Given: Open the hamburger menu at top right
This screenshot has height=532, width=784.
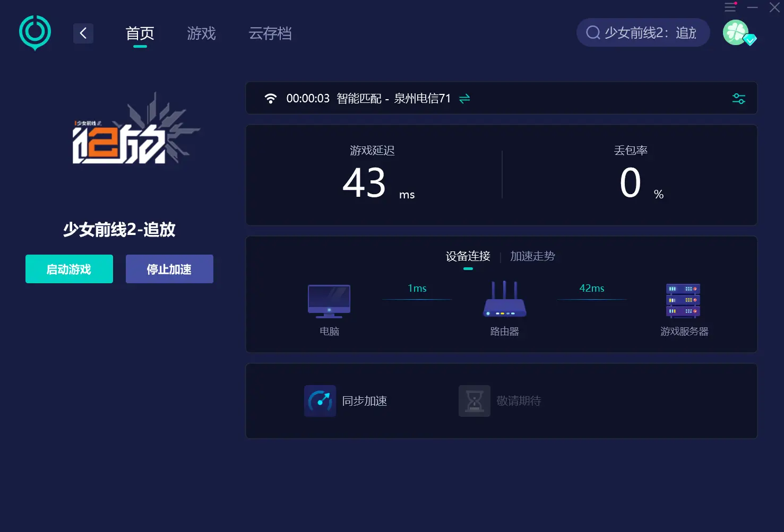Looking at the screenshot, I should pos(730,7).
